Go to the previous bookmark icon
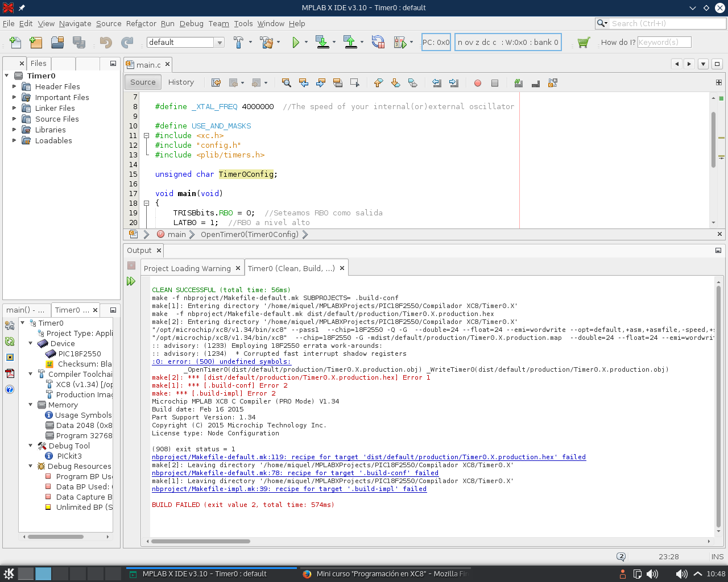Image resolution: width=728 pixels, height=582 pixels. click(379, 83)
